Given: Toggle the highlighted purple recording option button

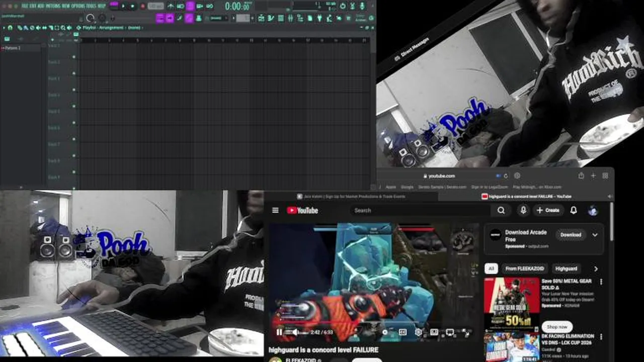Looking at the screenshot, I should coord(190,6).
